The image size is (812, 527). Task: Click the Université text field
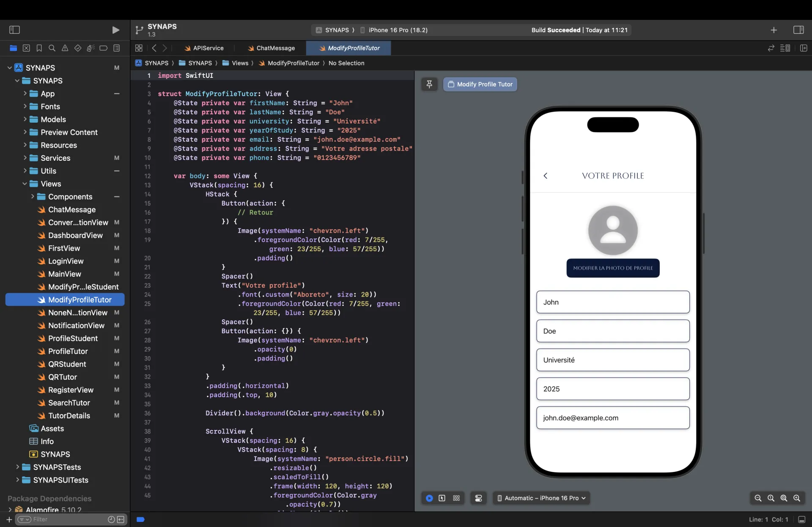click(613, 360)
